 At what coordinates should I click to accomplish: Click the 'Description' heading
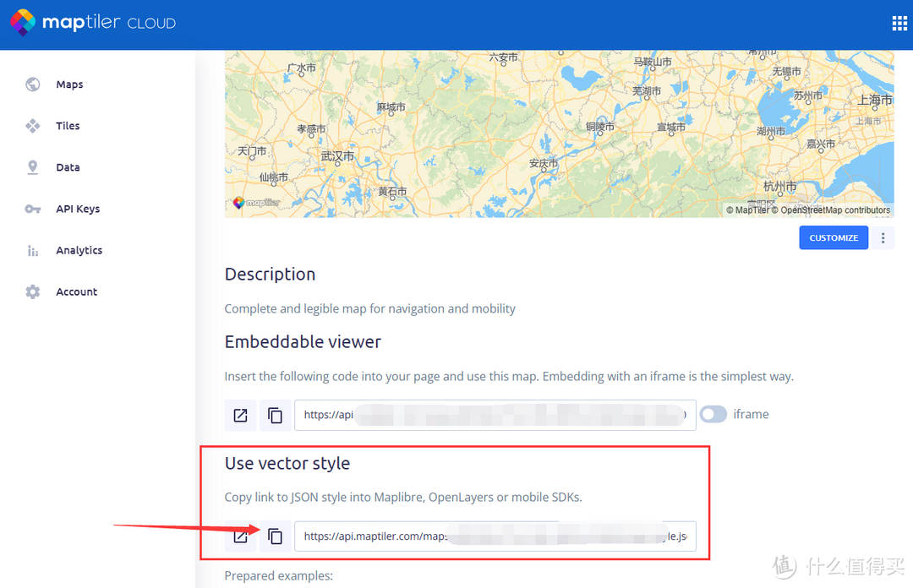click(271, 275)
